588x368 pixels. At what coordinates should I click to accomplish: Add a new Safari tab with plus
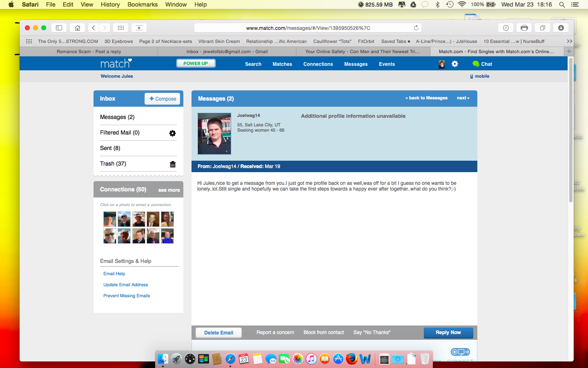[569, 52]
